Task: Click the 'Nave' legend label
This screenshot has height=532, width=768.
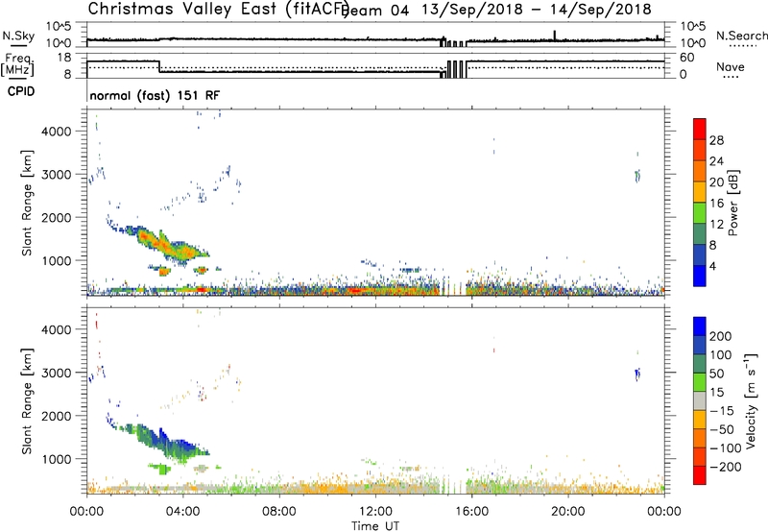Action: (x=731, y=66)
